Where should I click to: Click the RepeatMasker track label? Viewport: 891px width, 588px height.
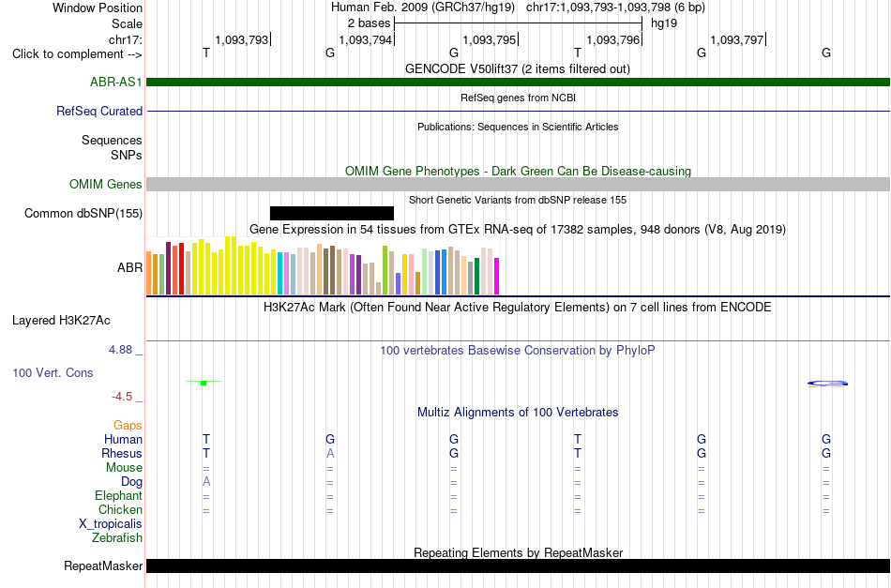click(x=103, y=565)
